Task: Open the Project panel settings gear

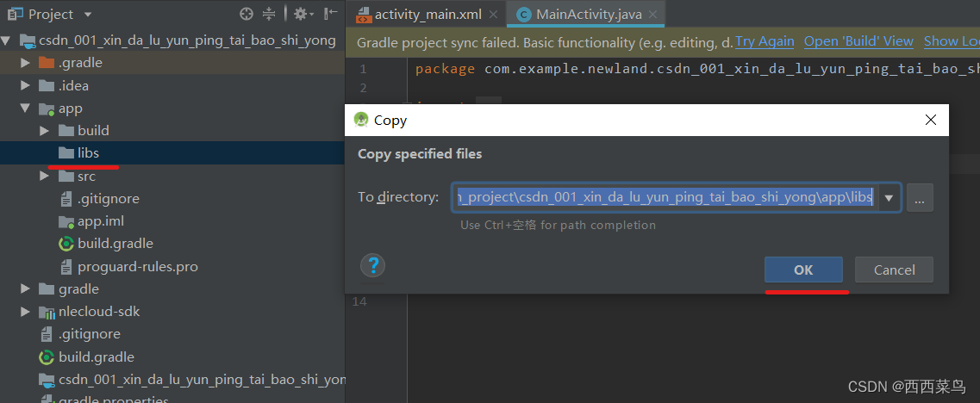Action: [x=301, y=14]
